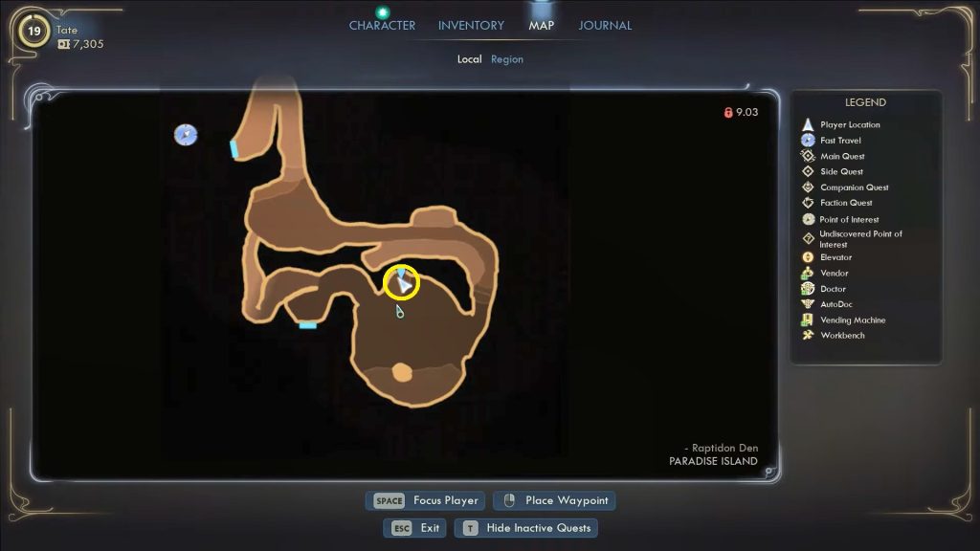The image size is (980, 551).
Task: Click the Elevator icon in the legend
Action: click(808, 257)
